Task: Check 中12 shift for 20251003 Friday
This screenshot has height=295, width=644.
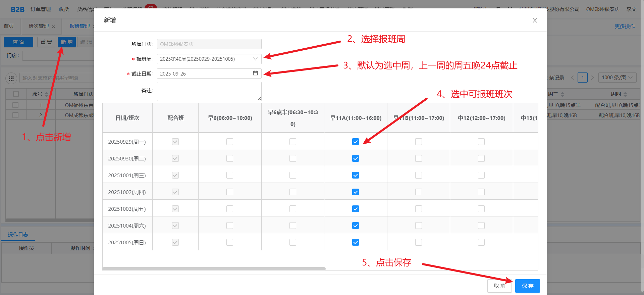Action: pos(481,209)
